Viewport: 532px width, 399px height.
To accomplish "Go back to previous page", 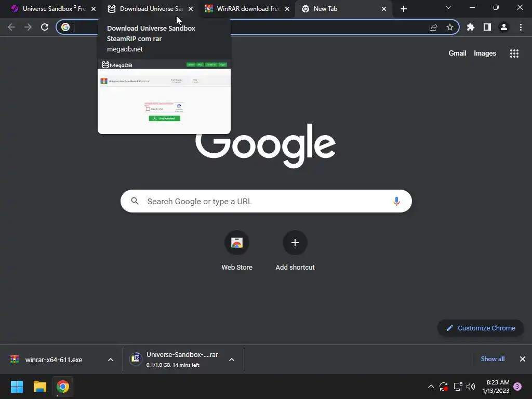I will [11, 27].
